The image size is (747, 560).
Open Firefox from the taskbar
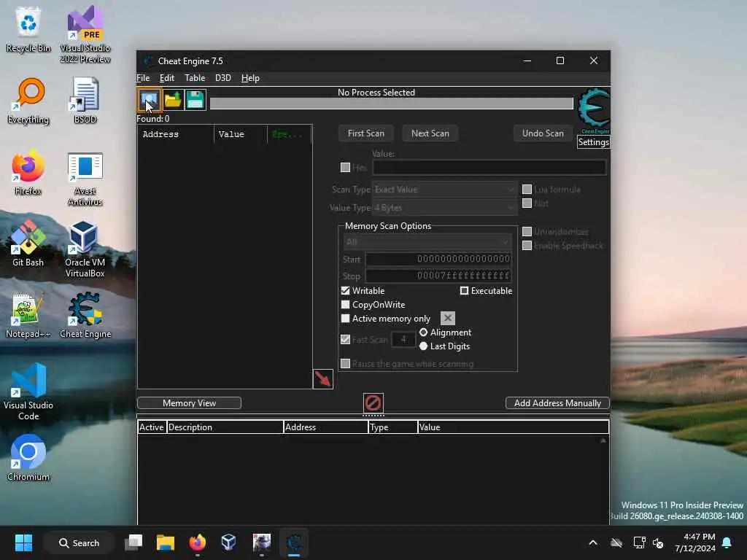[197, 542]
